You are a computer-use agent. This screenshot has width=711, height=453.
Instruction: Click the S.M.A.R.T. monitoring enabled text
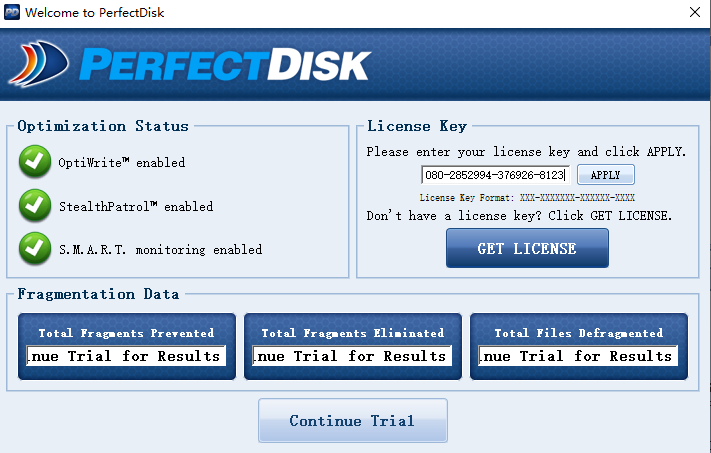point(159,249)
